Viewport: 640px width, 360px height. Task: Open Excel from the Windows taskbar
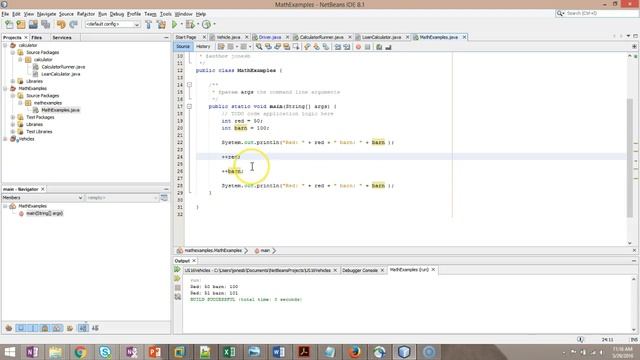tap(229, 352)
